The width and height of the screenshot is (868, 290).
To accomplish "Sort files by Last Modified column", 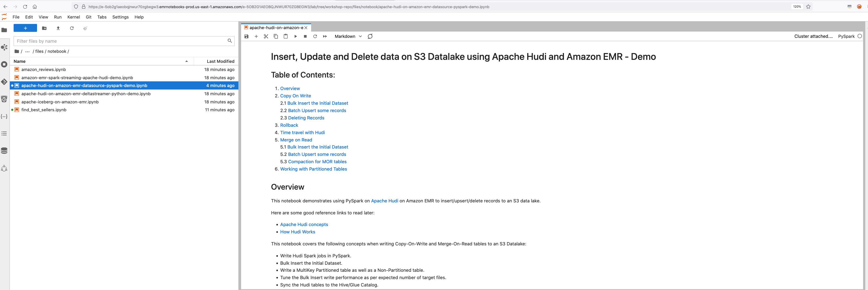I will [216, 61].
